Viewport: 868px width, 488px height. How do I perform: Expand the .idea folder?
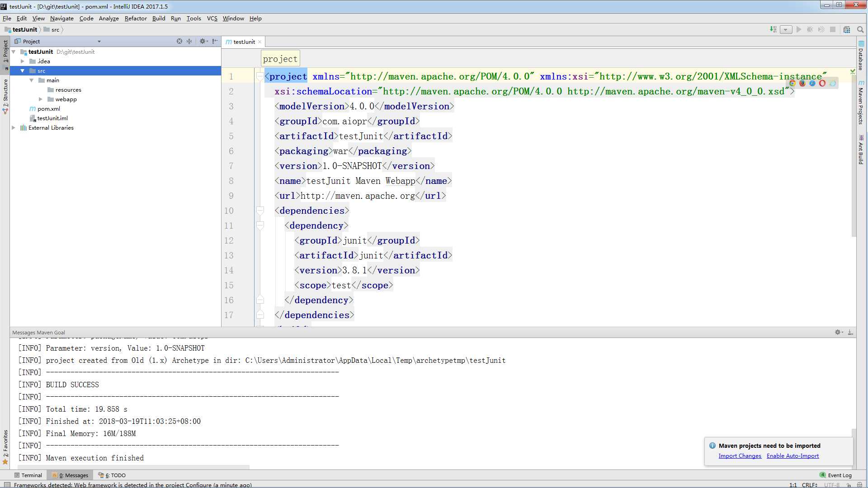[22, 61]
